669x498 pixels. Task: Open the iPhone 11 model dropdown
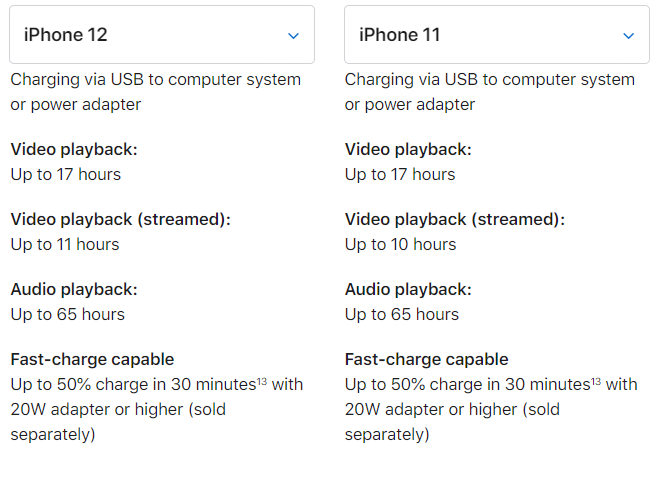(x=496, y=35)
